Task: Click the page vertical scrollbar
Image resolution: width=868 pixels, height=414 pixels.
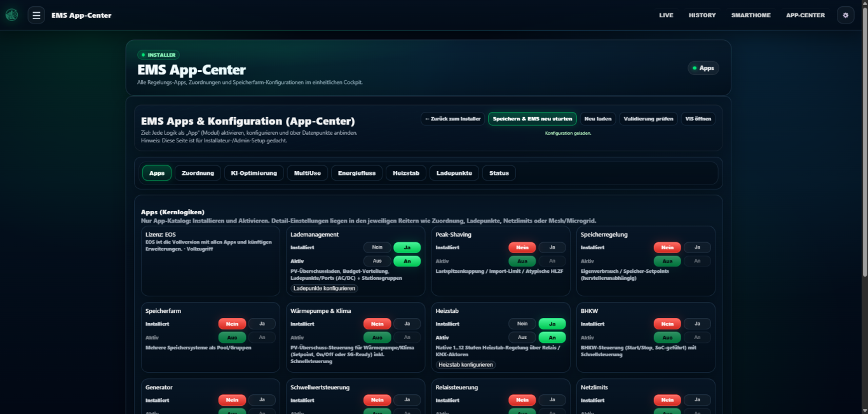Action: (x=864, y=143)
